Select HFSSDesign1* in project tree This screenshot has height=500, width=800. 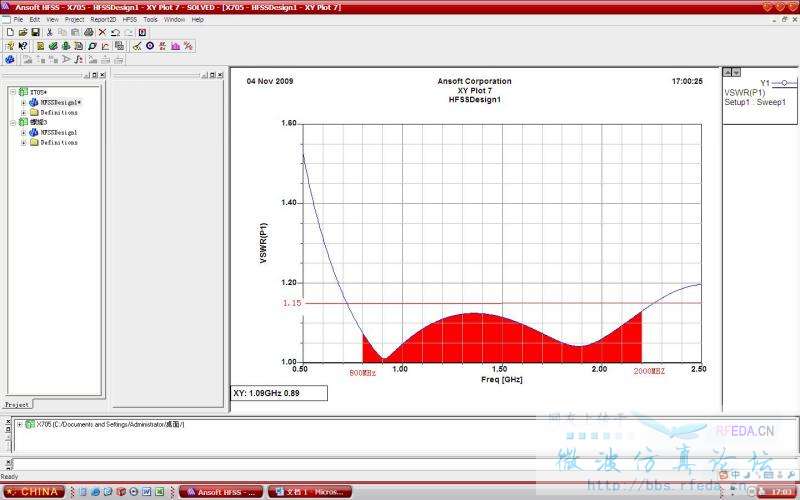point(61,102)
